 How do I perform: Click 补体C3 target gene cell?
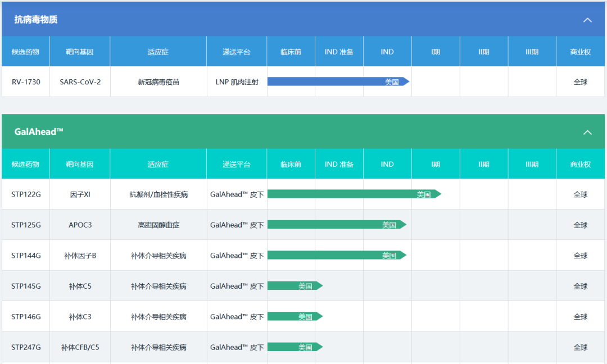click(x=80, y=316)
